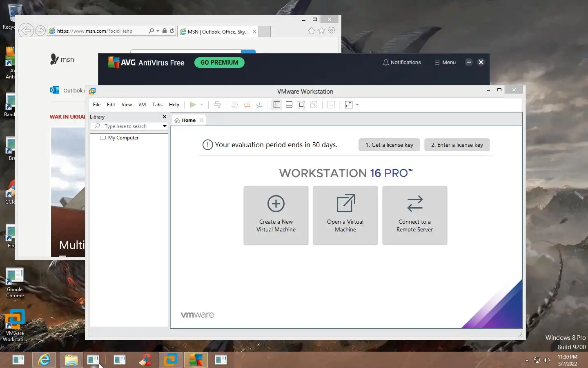Click CCleaner icon on taskbar
This screenshot has width=588, height=368.
click(145, 360)
